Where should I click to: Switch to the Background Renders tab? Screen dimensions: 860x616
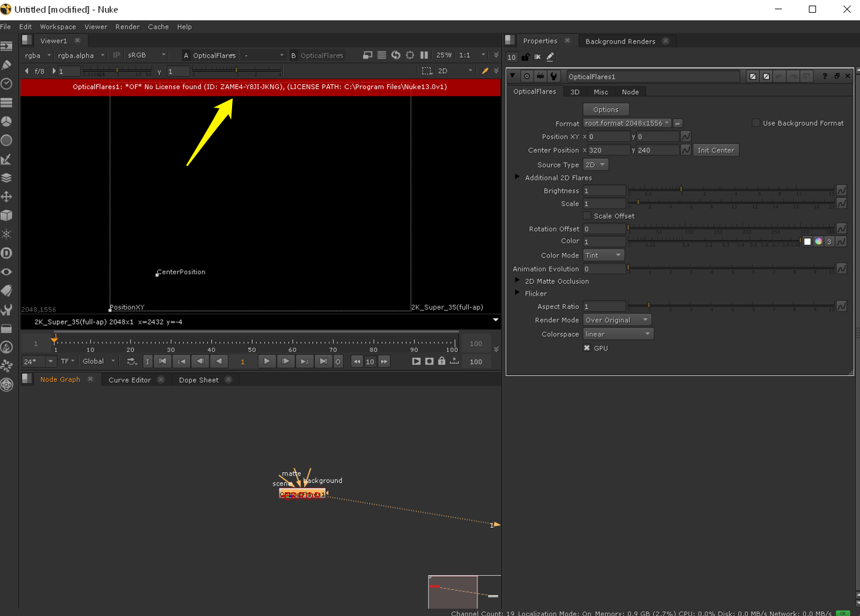pos(620,41)
